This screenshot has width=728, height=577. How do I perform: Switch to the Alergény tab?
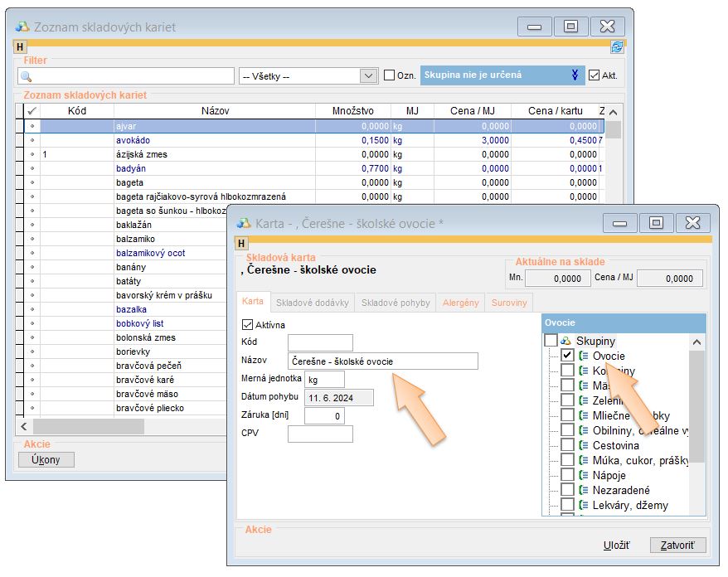click(460, 303)
